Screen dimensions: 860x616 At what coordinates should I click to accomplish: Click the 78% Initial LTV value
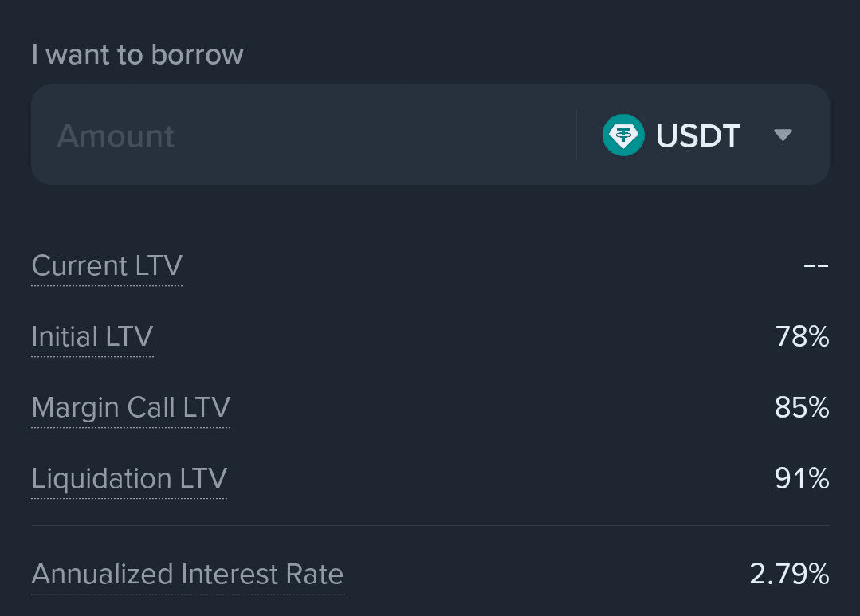pos(802,337)
